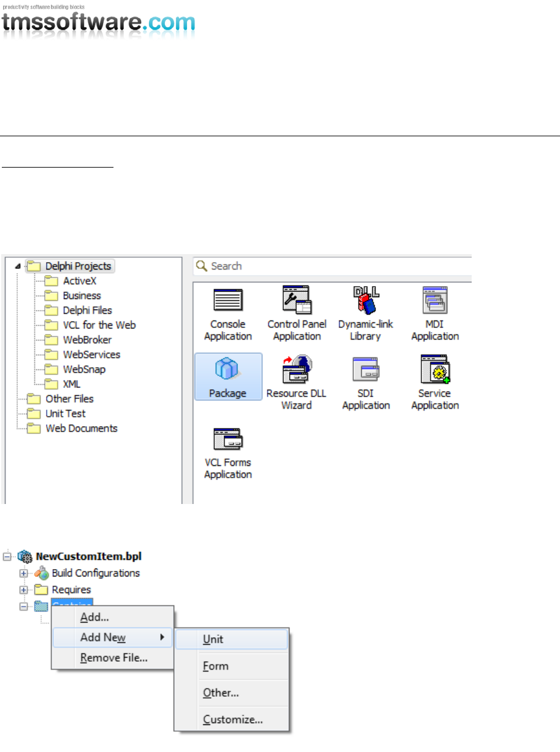Click the Build Configurations icon
The image size is (560, 752).
pyautogui.click(x=42, y=573)
